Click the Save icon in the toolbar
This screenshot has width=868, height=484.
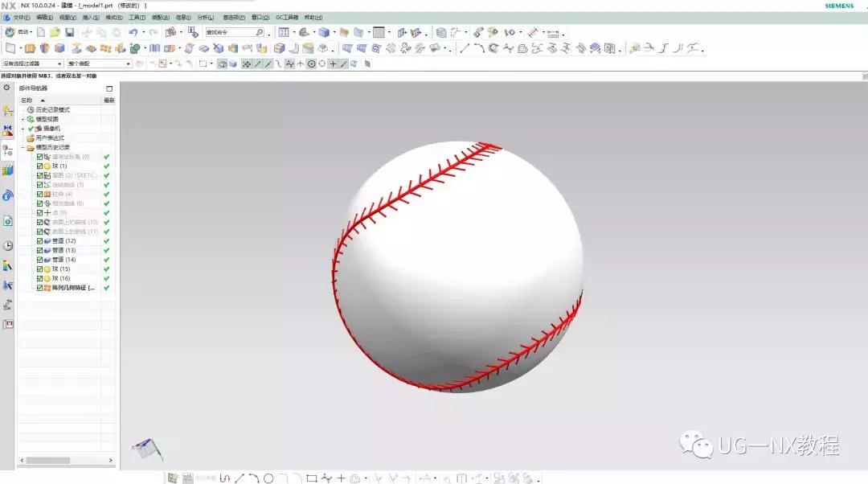click(x=70, y=32)
